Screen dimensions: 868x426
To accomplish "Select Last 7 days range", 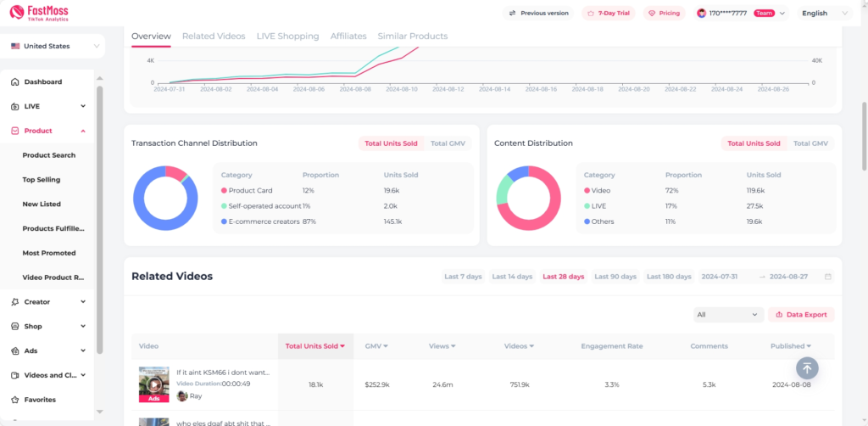I will click(463, 277).
